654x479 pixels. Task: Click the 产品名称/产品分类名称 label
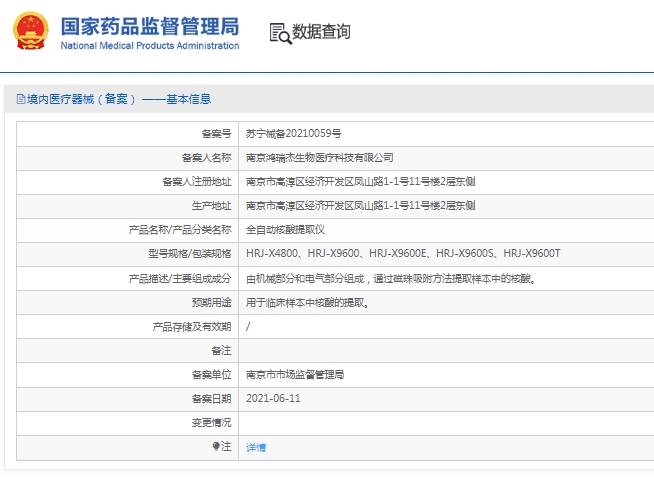click(x=180, y=229)
